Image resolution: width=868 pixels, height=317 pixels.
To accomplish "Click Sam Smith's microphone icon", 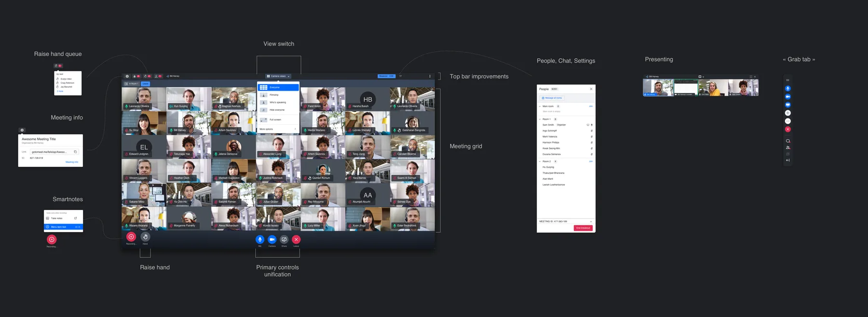I will point(592,125).
